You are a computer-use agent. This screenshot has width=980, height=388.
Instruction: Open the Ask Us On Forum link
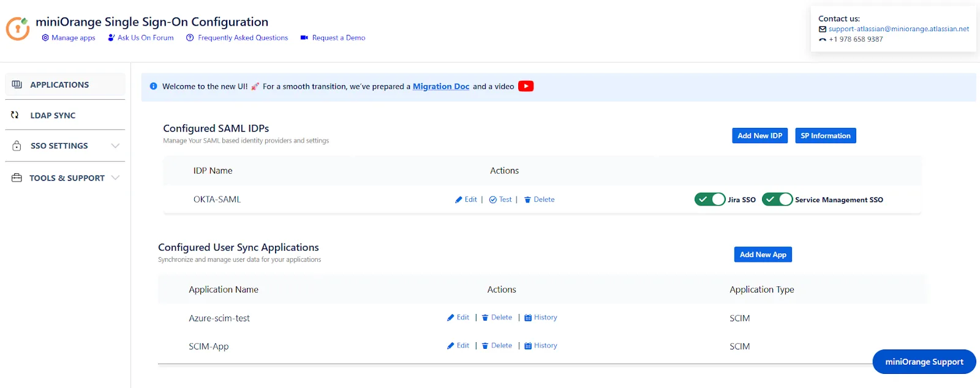(x=146, y=38)
